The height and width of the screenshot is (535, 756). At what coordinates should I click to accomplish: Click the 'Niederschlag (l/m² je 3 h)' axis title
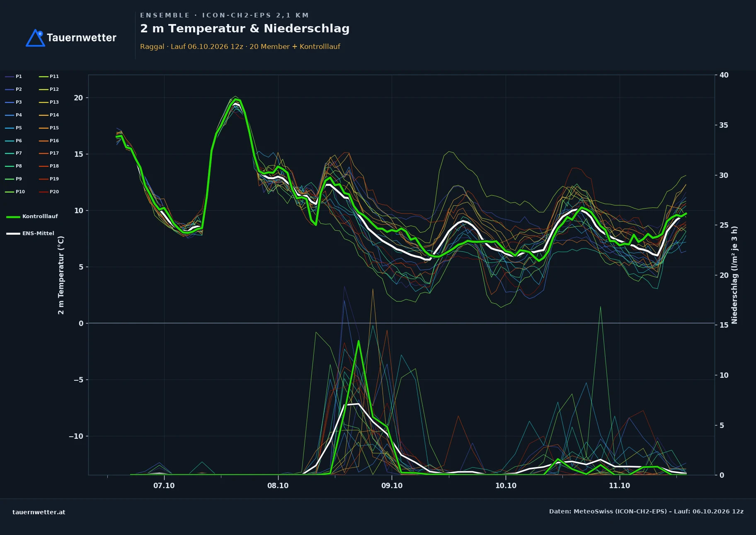pos(734,275)
